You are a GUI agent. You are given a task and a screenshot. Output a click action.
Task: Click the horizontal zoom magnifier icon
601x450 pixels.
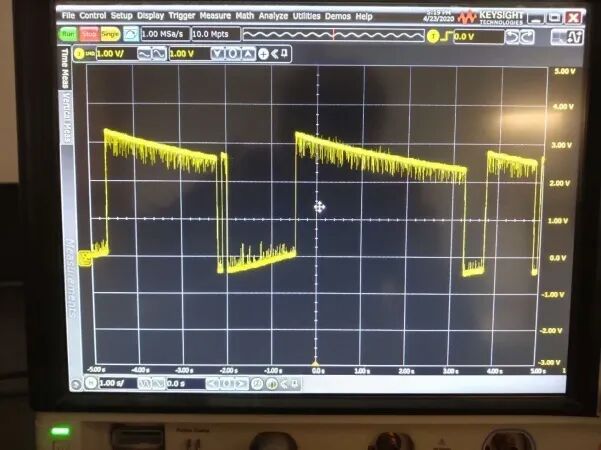coord(257,383)
